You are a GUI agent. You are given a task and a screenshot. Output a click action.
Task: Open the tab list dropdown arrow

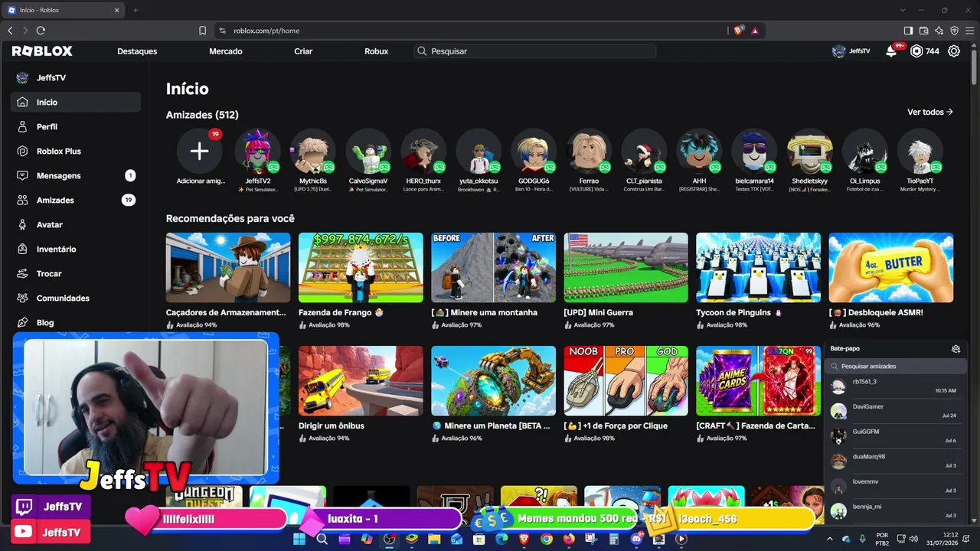pyautogui.click(x=903, y=10)
